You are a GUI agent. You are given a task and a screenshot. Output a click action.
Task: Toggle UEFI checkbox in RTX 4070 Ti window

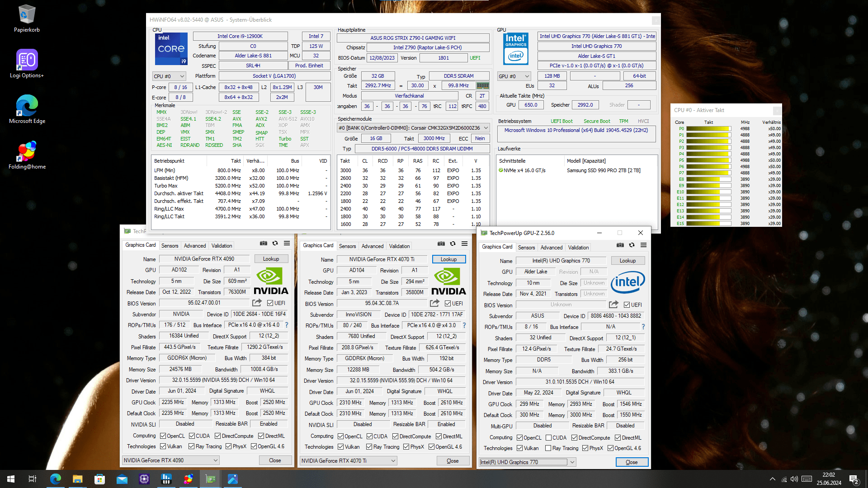click(x=448, y=304)
